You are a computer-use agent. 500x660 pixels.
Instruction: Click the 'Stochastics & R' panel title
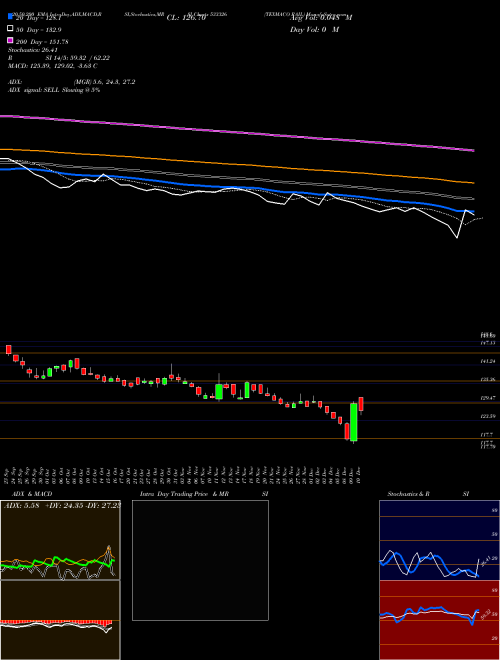[x=408, y=494]
